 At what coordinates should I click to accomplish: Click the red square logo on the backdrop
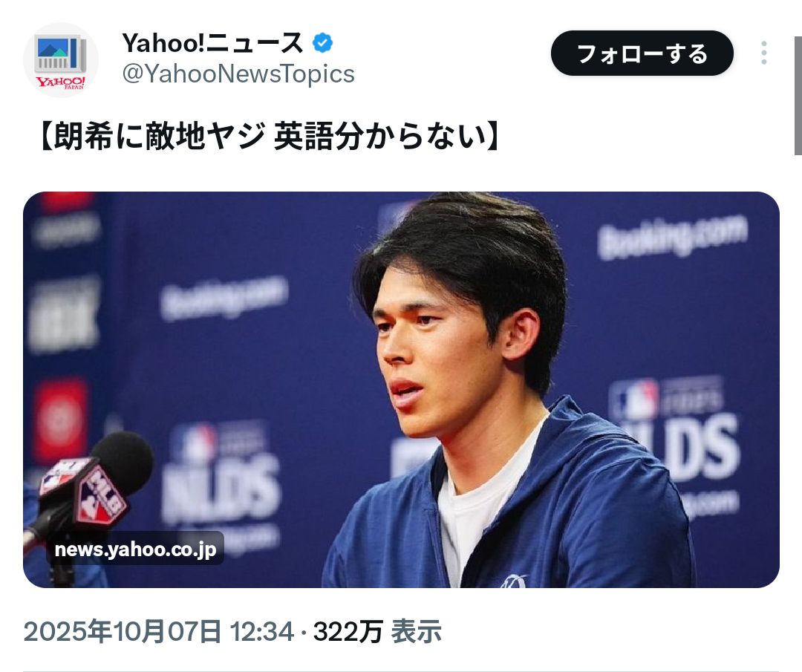pyautogui.click(x=61, y=420)
